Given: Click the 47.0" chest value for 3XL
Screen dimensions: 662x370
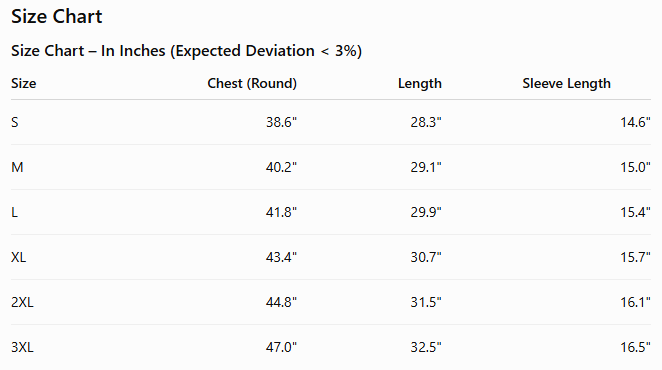Looking at the screenshot, I should point(281,347).
